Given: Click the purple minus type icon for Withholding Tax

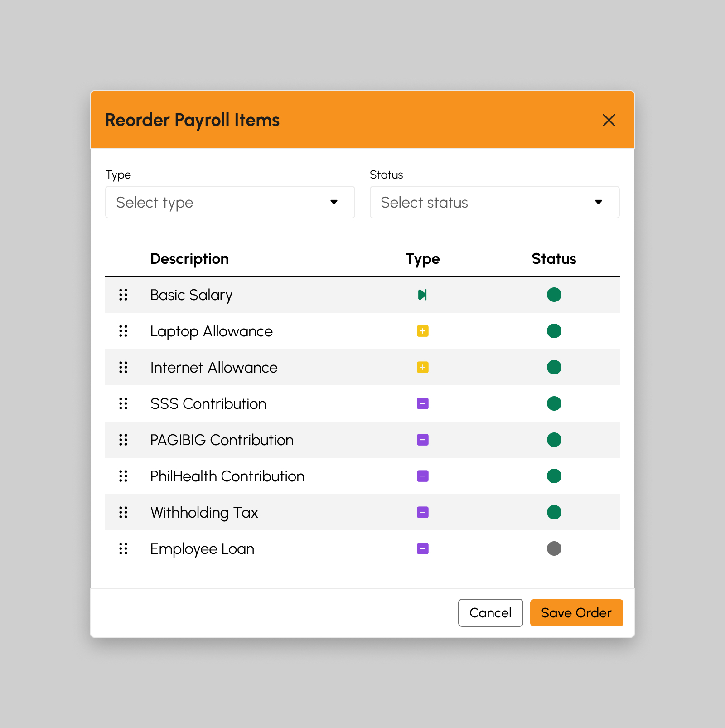Looking at the screenshot, I should pyautogui.click(x=423, y=512).
